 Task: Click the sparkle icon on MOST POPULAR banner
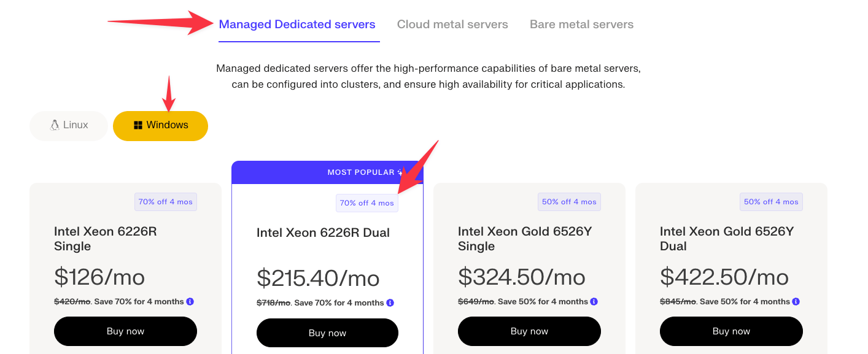(398, 172)
